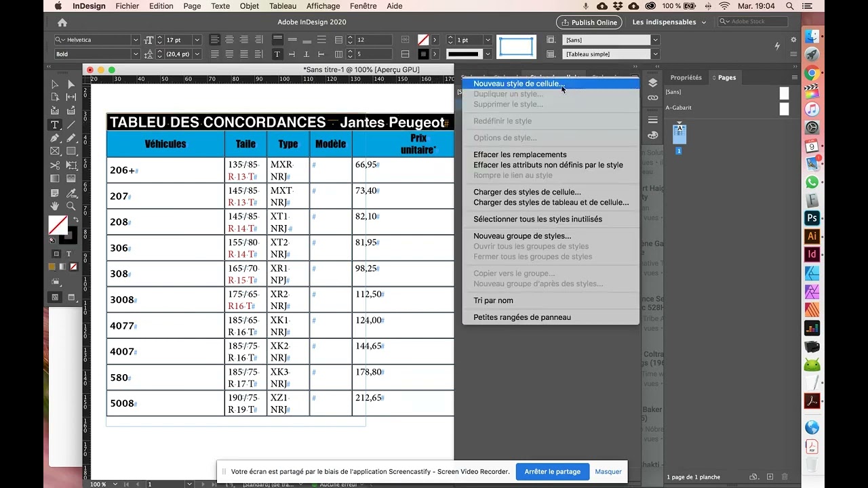Choose Charger des styles de cellule…

527,192
